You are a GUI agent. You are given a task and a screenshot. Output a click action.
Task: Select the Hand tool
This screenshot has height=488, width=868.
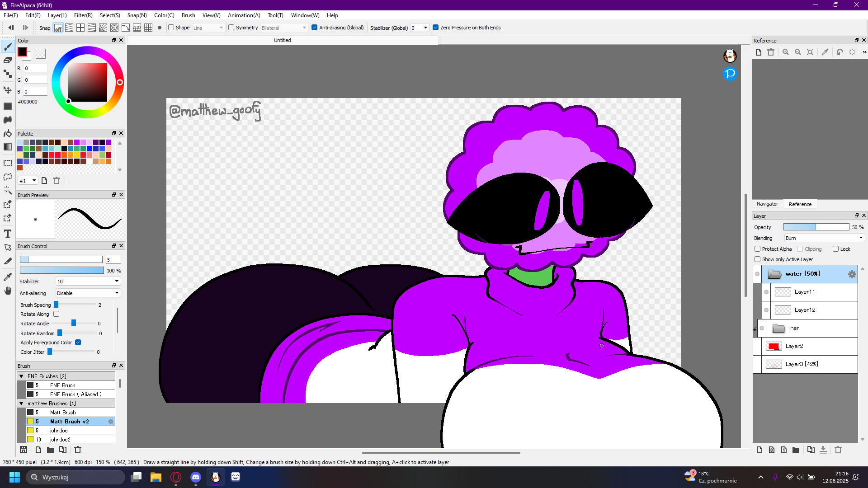[8, 291]
